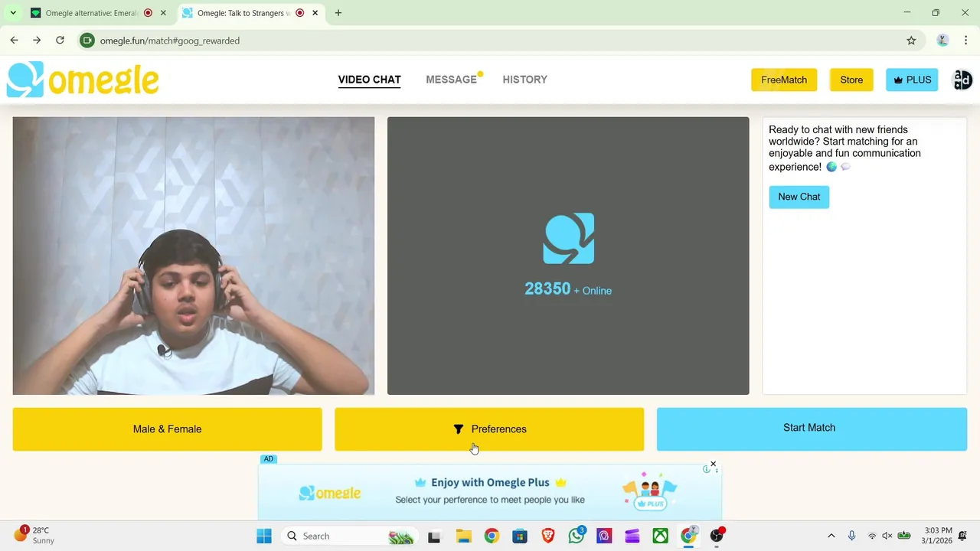Open the Chrome profile avatar
Screen dimensions: 980x551
(942, 41)
